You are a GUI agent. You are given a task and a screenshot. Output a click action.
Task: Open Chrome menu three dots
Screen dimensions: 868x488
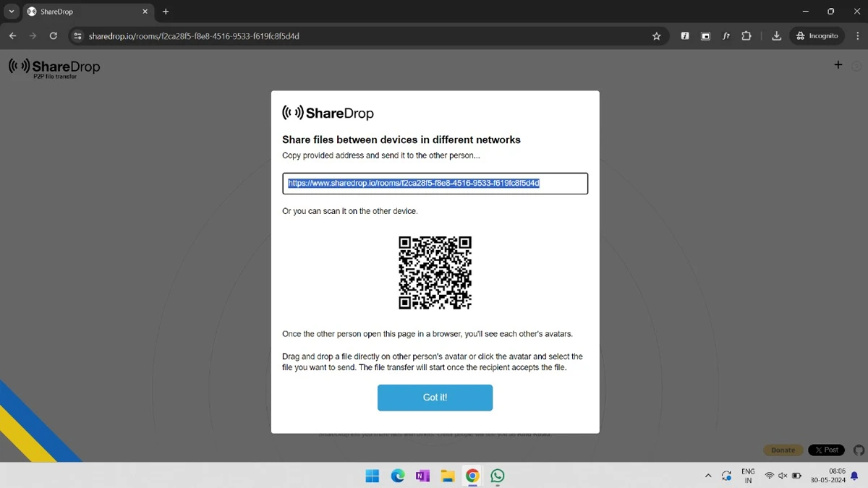pos(856,36)
